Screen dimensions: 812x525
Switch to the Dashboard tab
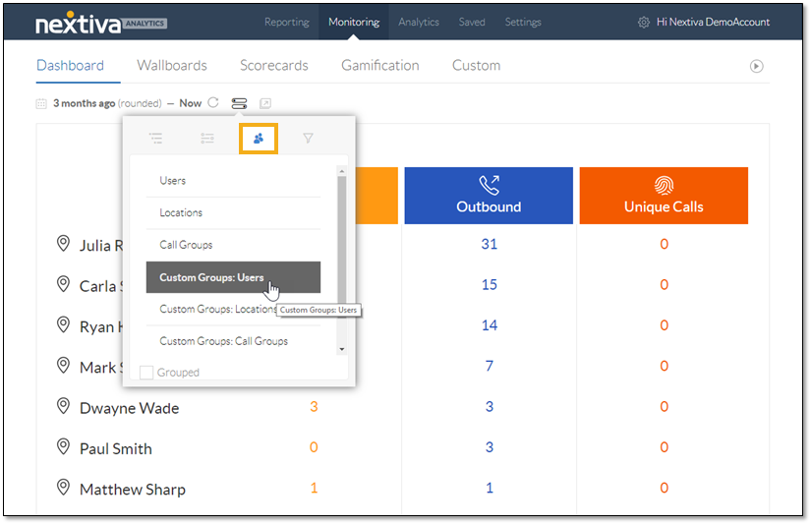(70, 66)
